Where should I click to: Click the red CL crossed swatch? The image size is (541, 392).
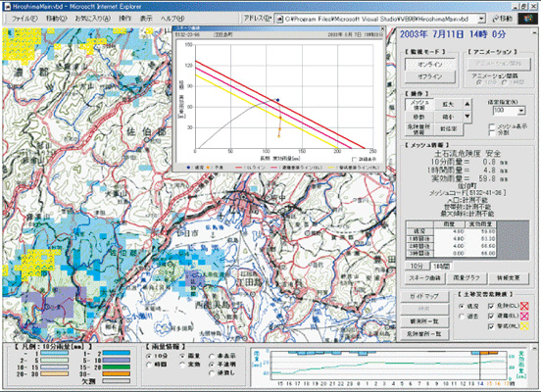[524, 306]
